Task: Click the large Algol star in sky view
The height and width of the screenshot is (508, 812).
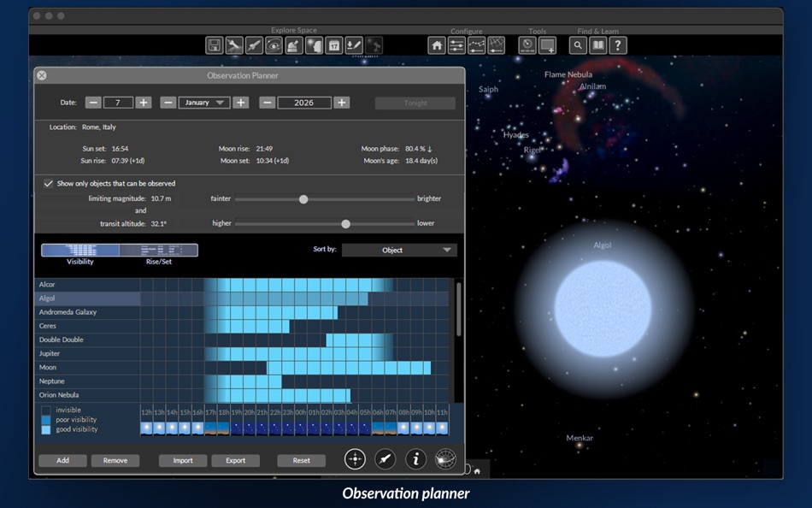Action: coord(603,309)
